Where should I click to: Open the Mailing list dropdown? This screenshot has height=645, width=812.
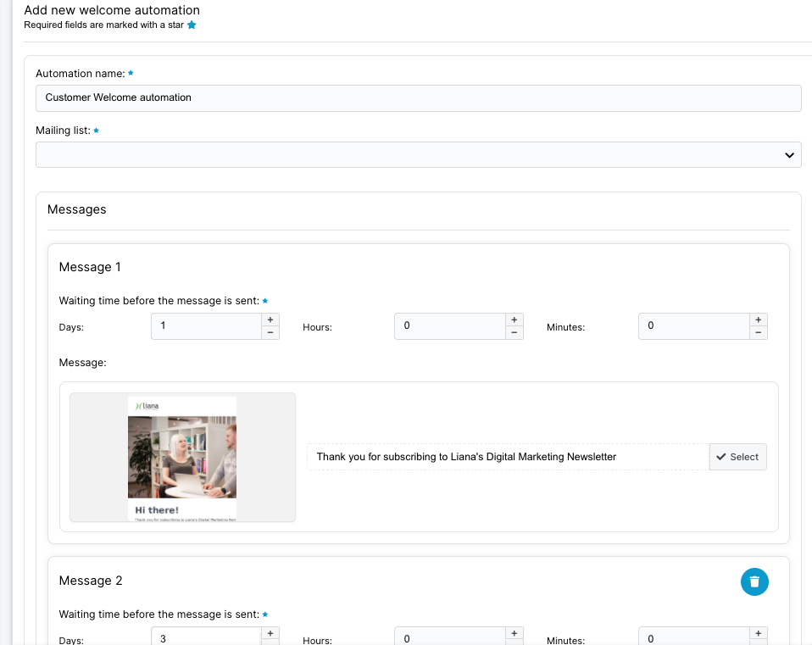click(x=419, y=155)
